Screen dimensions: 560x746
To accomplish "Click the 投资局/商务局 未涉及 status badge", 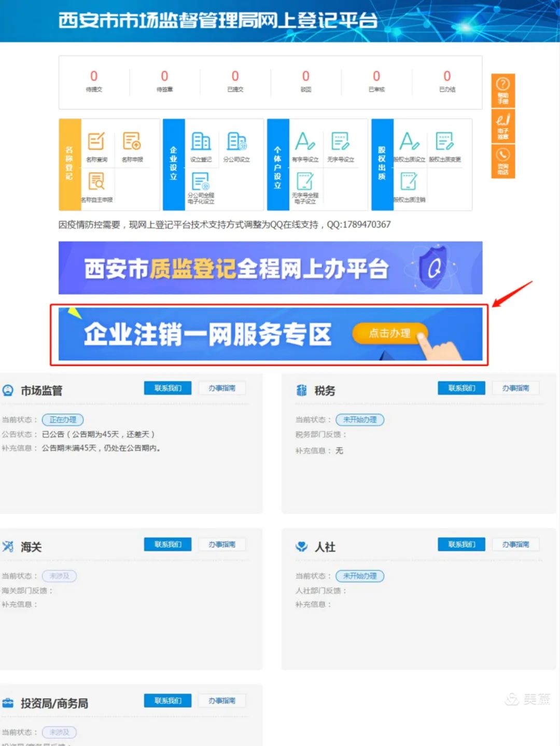I will click(x=59, y=732).
